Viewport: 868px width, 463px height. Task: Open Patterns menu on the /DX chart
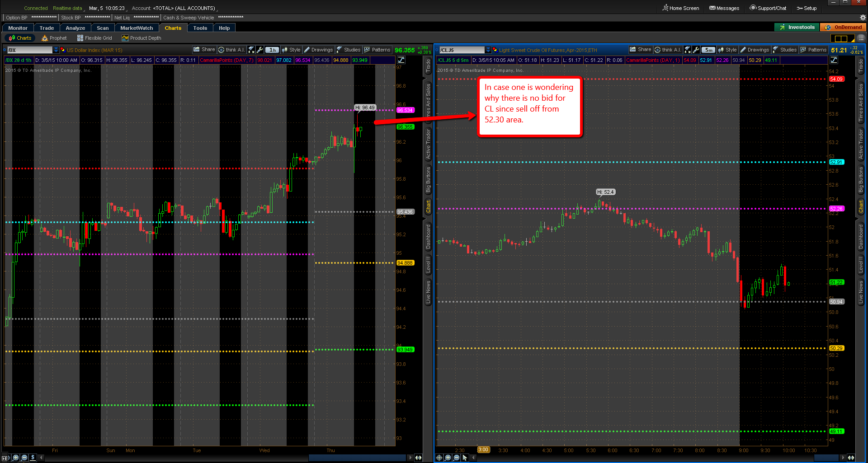(377, 50)
